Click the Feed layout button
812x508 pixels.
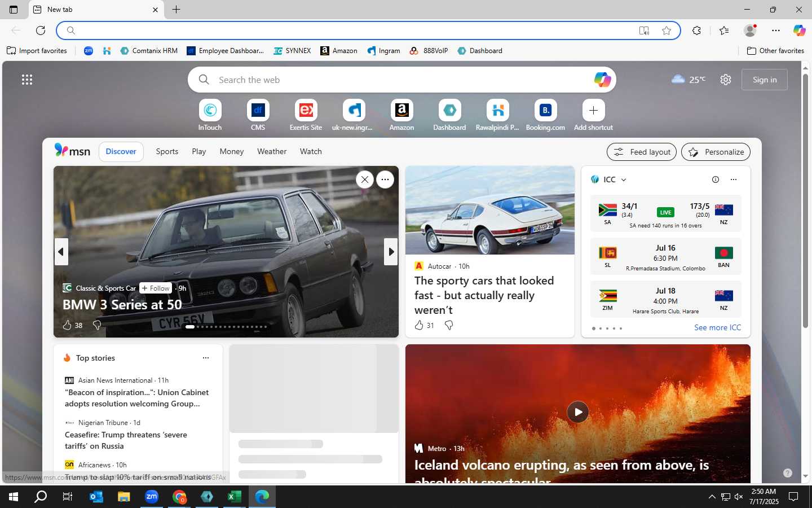(x=642, y=152)
